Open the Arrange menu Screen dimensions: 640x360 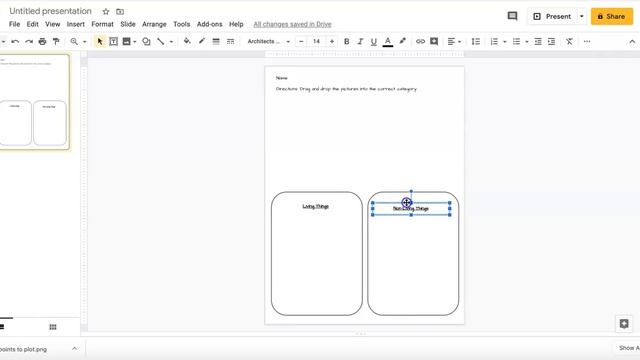click(154, 24)
